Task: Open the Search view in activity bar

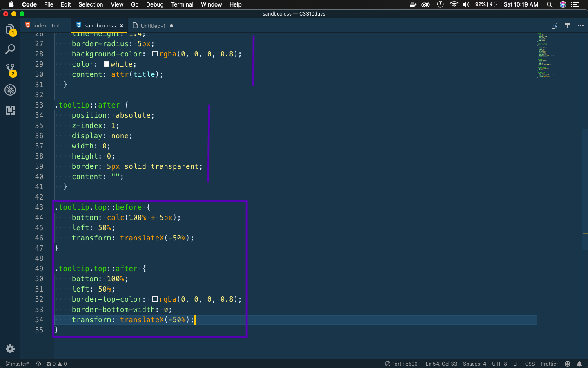Action: tap(10, 49)
